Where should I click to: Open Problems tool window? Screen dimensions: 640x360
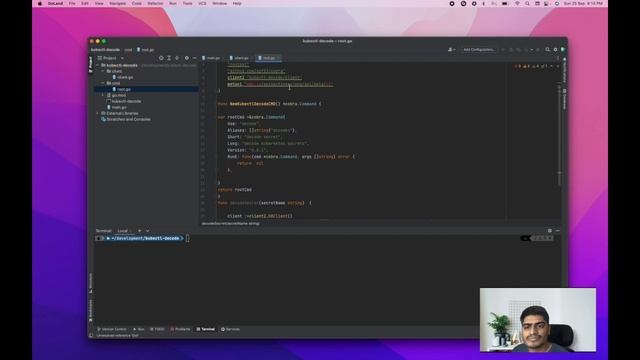pyautogui.click(x=180, y=329)
